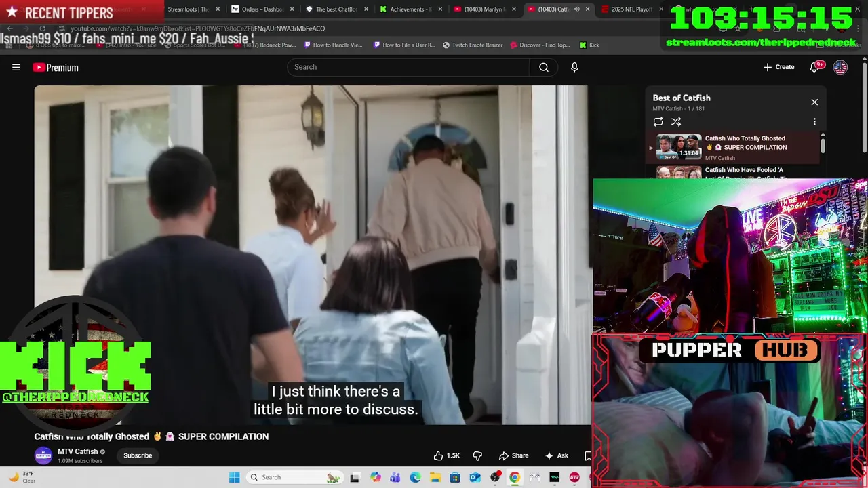Click the browser address bar URL
The image size is (868, 488).
point(198,28)
